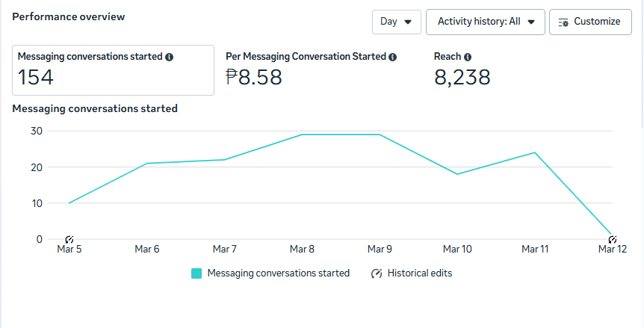Click the teal legend color swatch
Image resolution: width=644 pixels, height=328 pixels.
(x=196, y=273)
